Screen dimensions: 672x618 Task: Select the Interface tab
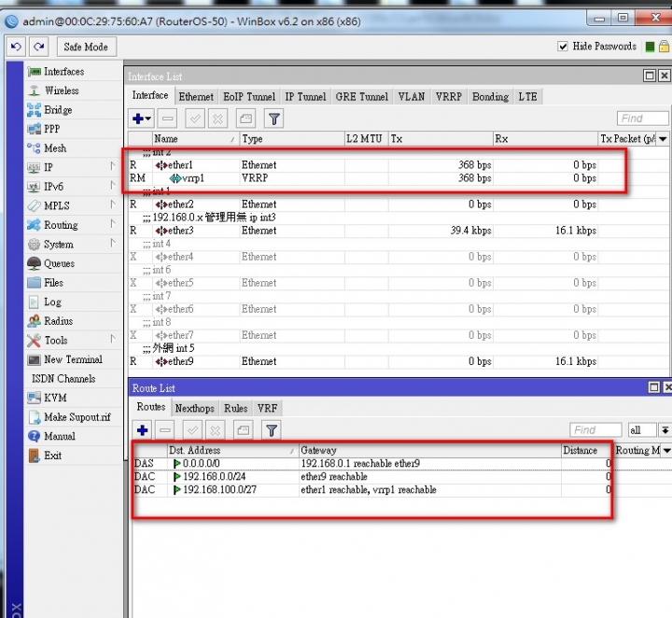tap(150, 95)
